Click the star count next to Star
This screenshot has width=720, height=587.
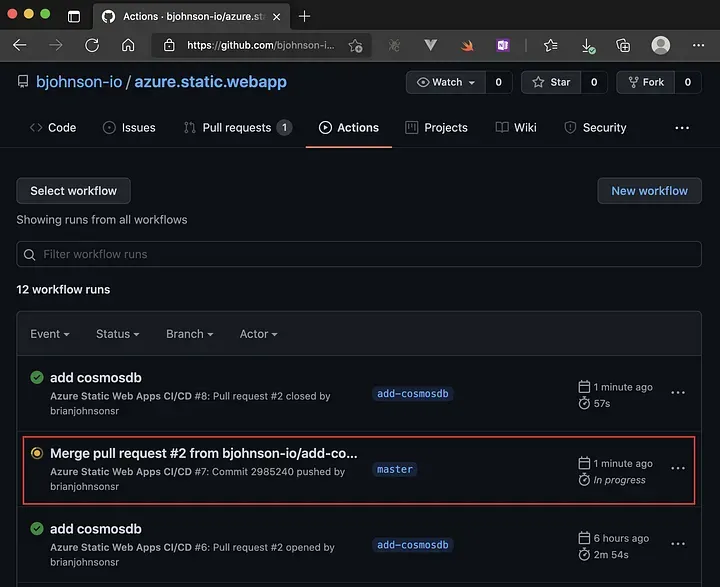point(594,82)
